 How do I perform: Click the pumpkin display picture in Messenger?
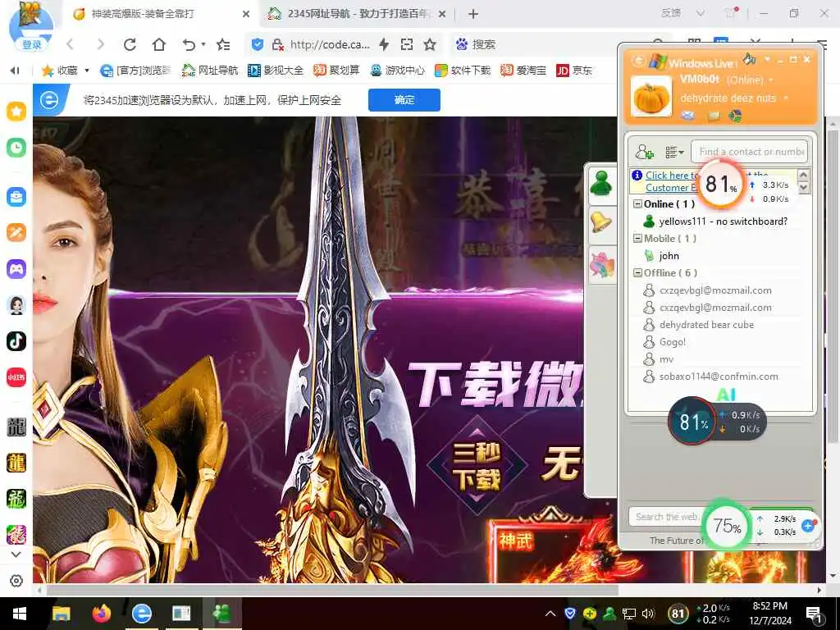[x=651, y=97]
